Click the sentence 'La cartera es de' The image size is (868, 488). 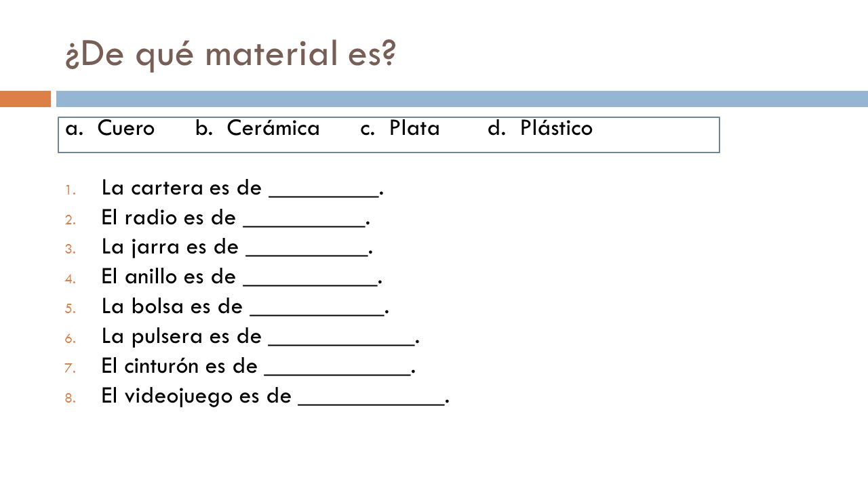pyautogui.click(x=182, y=188)
